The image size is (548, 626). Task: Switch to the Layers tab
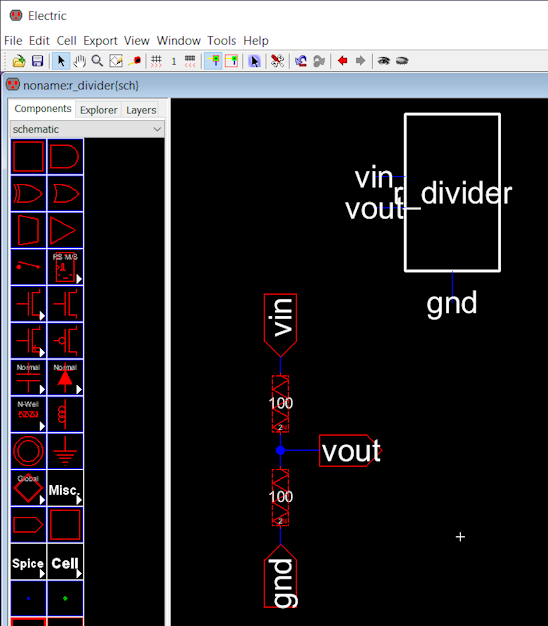point(141,110)
